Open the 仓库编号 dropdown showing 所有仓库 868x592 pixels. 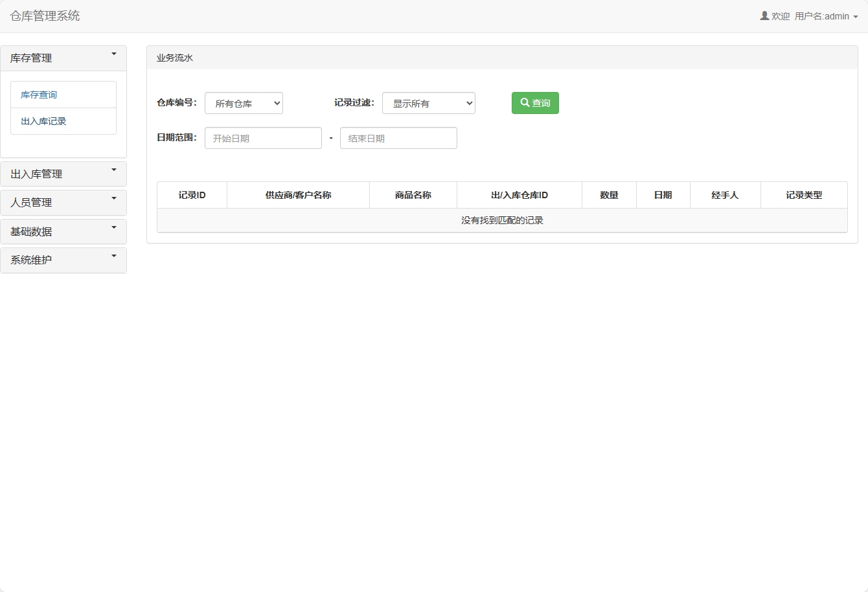click(244, 102)
